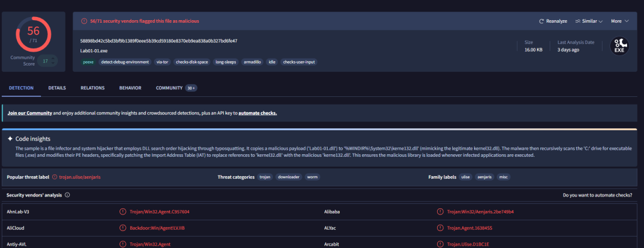Click the via-tor tag

[x=162, y=62]
